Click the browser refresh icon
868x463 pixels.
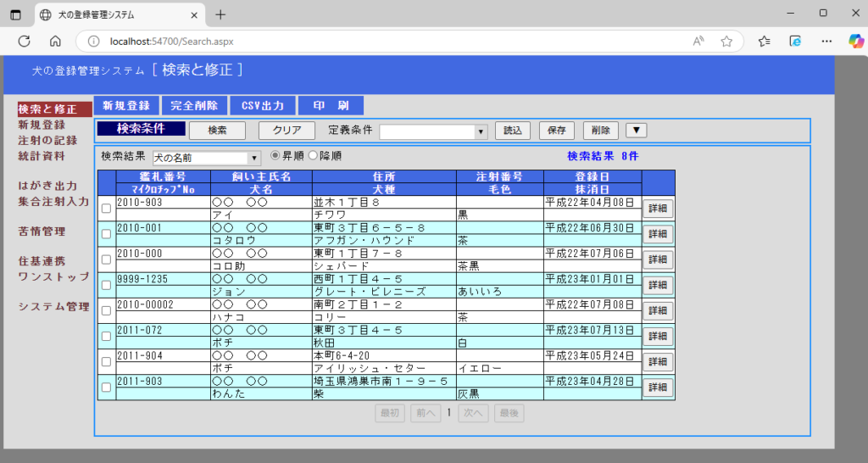pyautogui.click(x=24, y=41)
